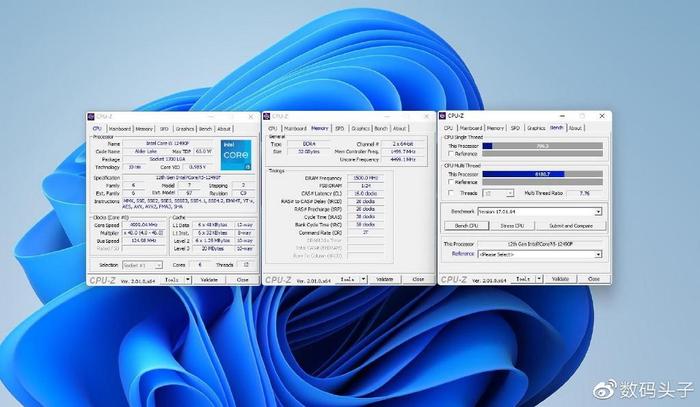Click the Core Speed value field

tap(144, 225)
